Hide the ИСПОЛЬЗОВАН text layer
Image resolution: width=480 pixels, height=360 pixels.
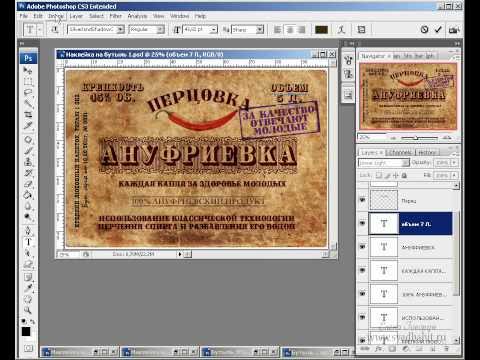362,317
